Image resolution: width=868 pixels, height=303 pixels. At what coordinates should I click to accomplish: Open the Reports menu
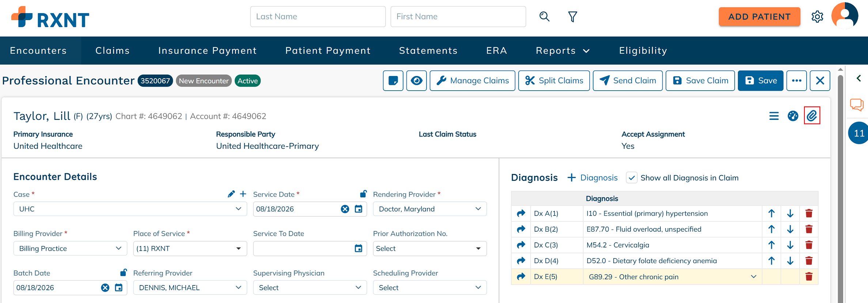[562, 50]
